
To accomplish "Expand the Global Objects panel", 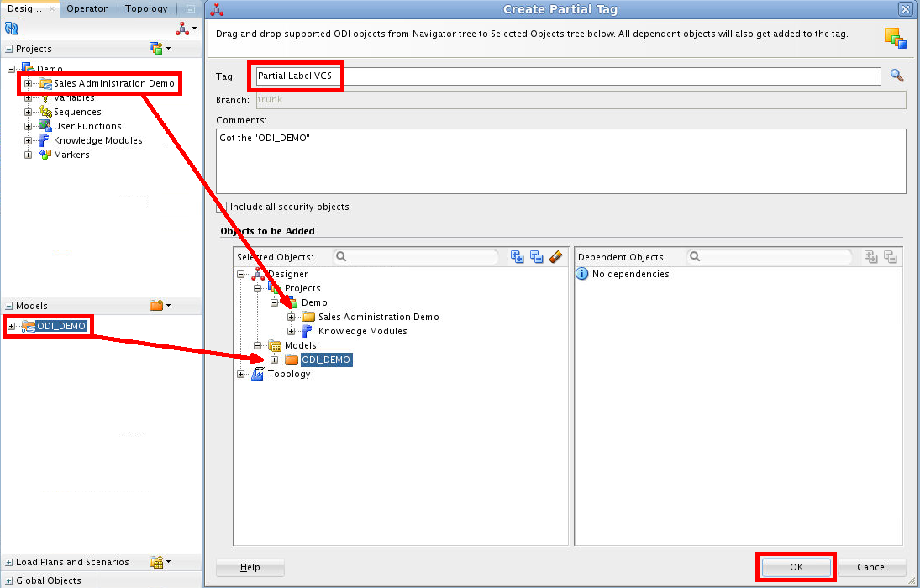I will (x=8, y=581).
